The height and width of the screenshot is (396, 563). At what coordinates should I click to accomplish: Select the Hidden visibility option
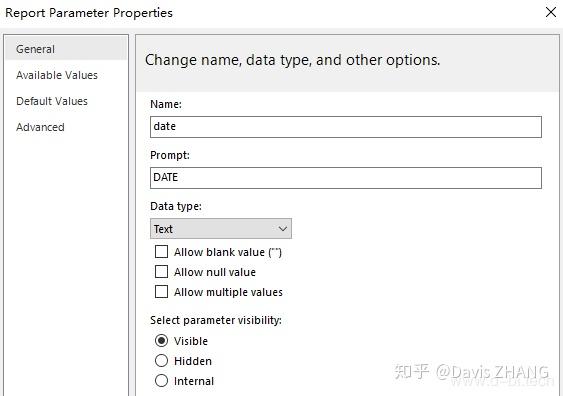click(x=161, y=360)
